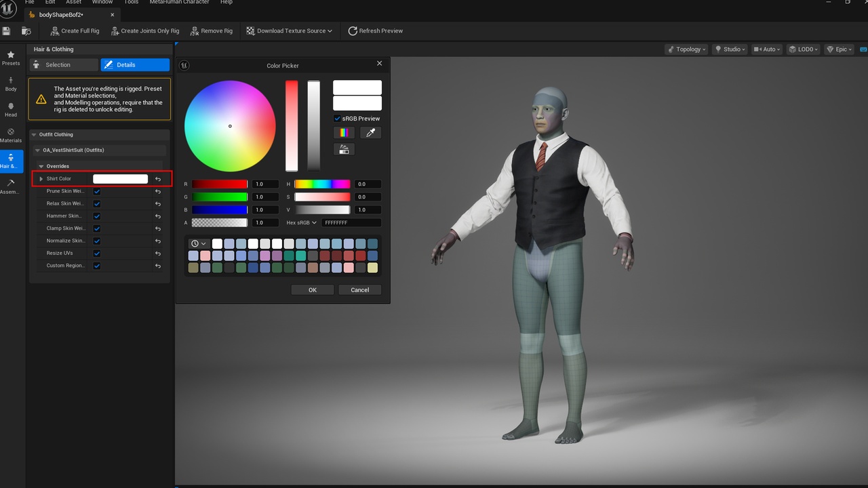Screen dimensions: 868x488
Task: Click the color spectrum mode icon
Action: [344, 133]
